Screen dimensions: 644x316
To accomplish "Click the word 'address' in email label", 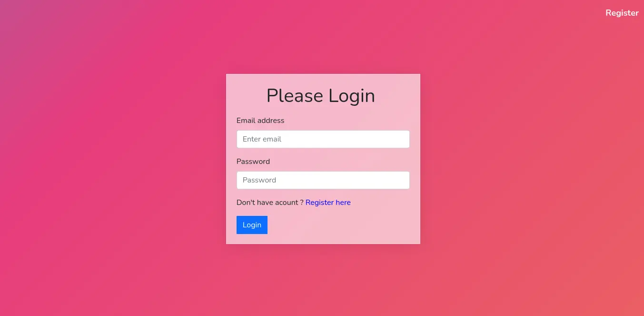I will coord(270,121).
